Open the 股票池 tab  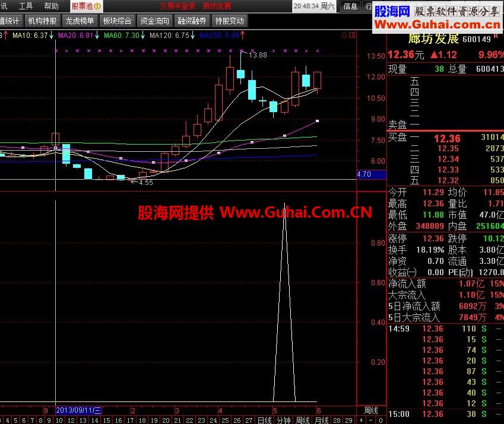coord(86,6)
